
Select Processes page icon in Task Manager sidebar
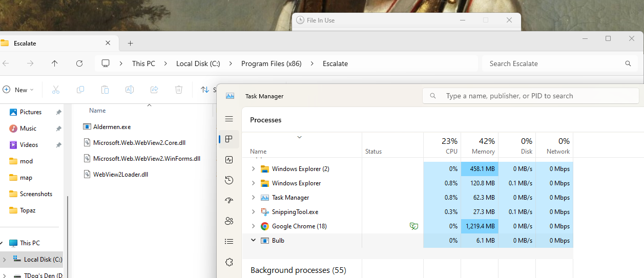coord(229,139)
